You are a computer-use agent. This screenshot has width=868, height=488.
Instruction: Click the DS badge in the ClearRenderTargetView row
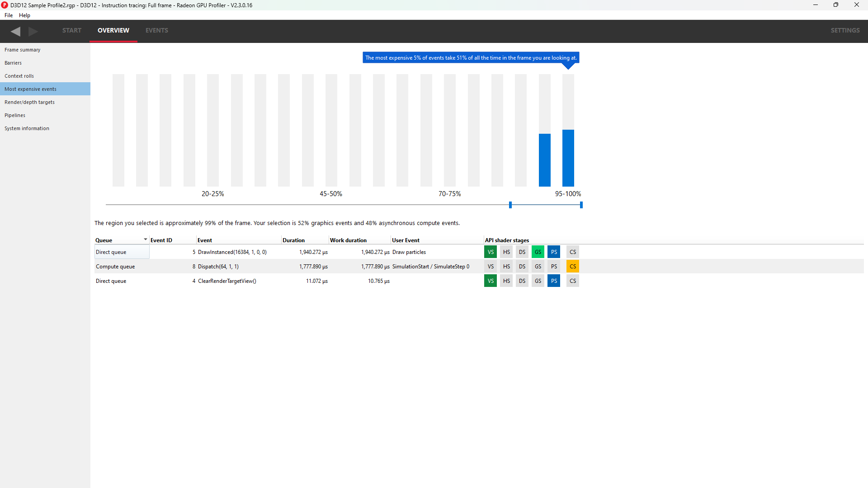[x=522, y=281]
